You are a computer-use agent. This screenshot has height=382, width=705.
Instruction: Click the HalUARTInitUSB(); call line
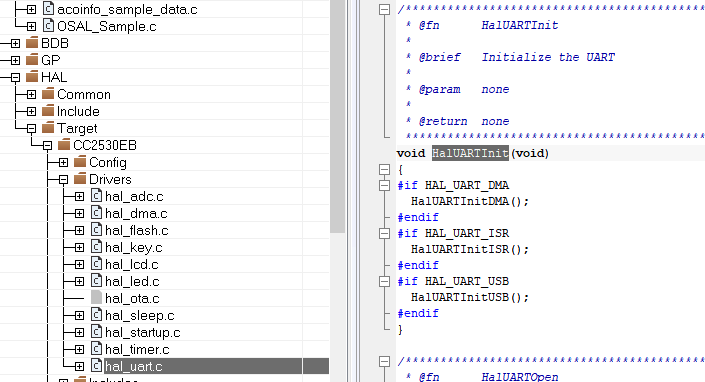(x=470, y=298)
